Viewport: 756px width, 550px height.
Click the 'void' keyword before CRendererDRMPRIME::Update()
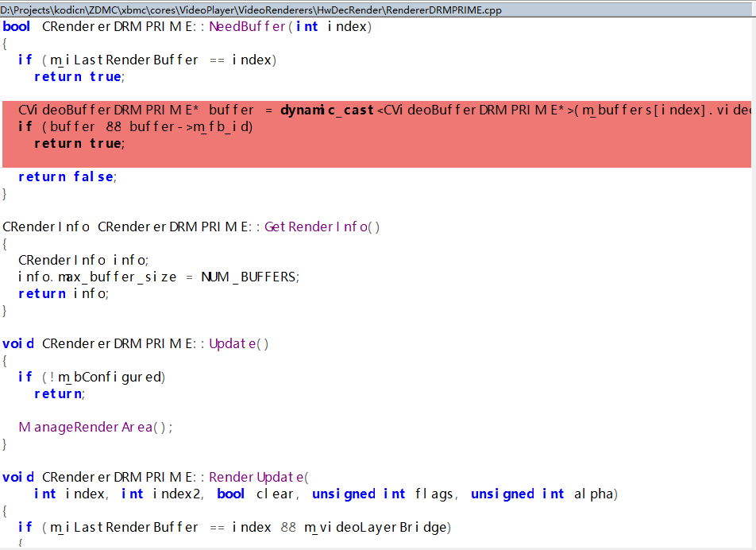tap(18, 343)
